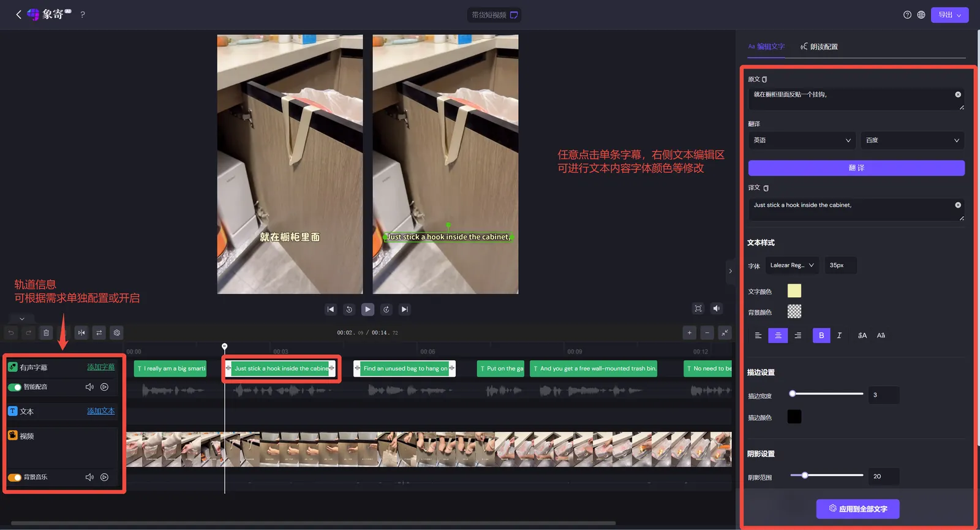
Task: Jump to the start of the video
Action: 331,309
